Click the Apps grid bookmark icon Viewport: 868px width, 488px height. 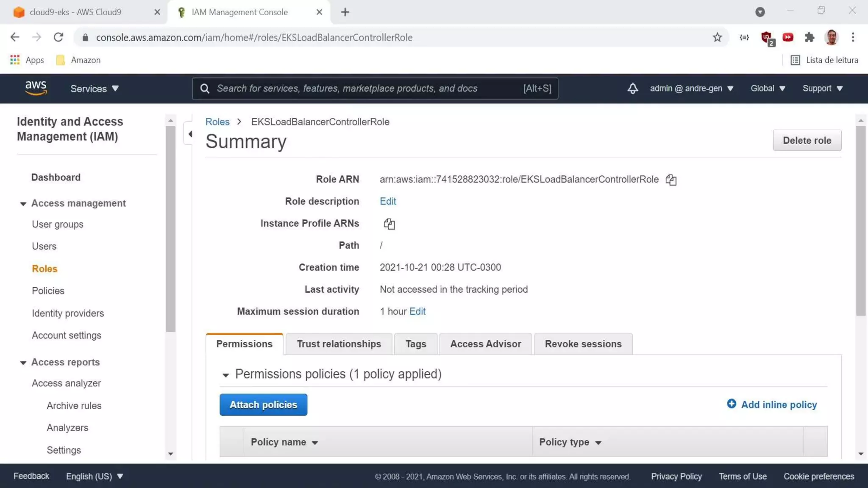15,60
